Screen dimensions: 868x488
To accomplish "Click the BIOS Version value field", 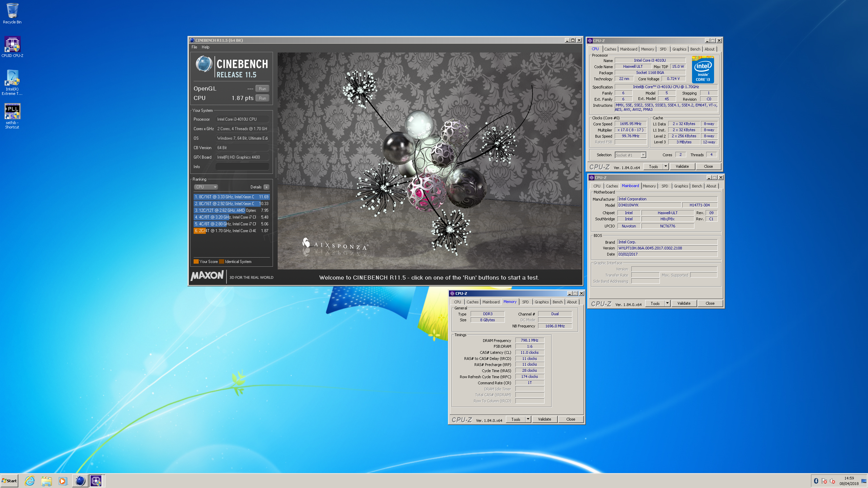I will (667, 248).
